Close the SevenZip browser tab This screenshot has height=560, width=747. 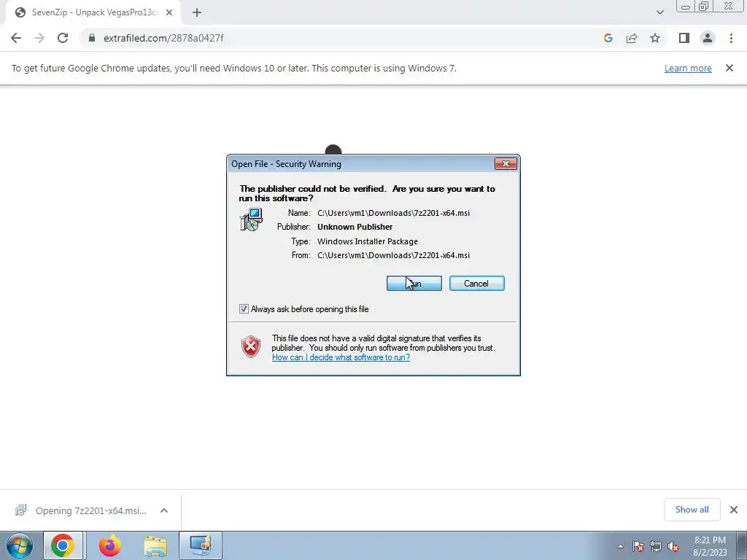pos(169,12)
